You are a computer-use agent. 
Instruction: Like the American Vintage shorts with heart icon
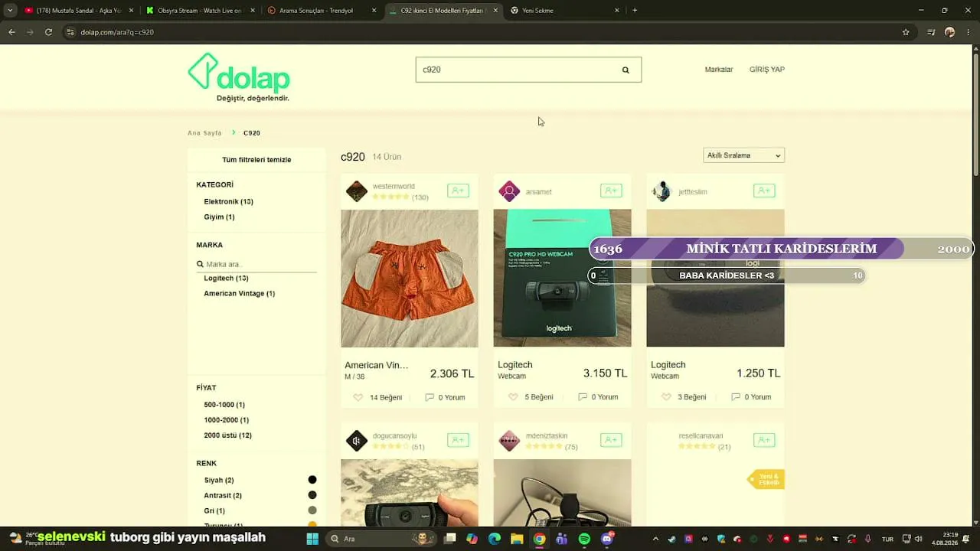click(358, 397)
